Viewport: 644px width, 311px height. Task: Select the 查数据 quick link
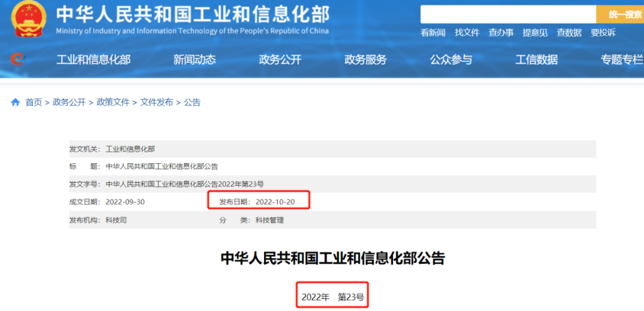pyautogui.click(x=569, y=33)
